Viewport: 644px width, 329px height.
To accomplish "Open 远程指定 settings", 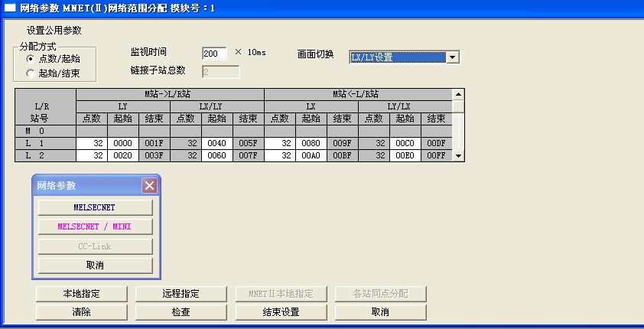I will pos(181,294).
